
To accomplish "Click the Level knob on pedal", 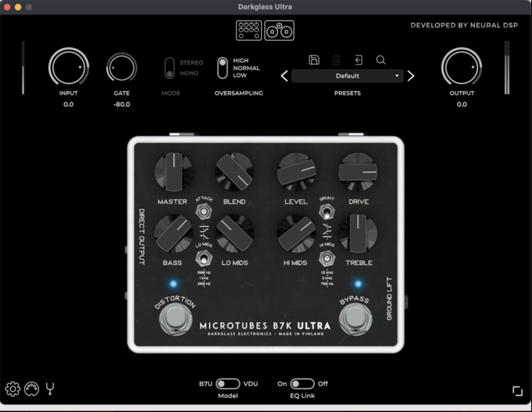I will click(x=296, y=172).
